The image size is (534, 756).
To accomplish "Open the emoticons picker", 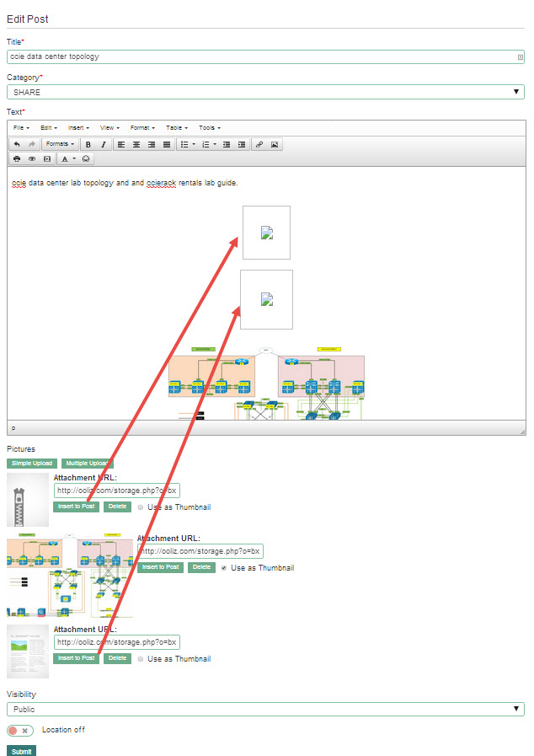I will [x=86, y=158].
